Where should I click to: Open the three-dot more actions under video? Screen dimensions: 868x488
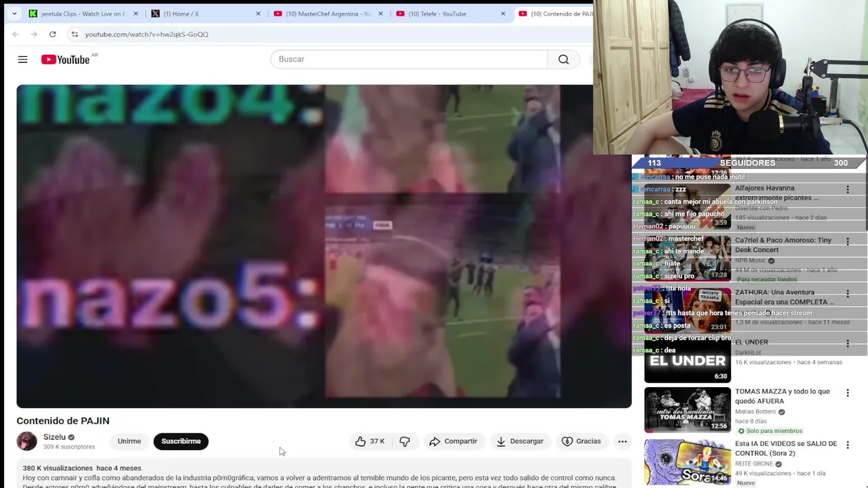(x=622, y=441)
